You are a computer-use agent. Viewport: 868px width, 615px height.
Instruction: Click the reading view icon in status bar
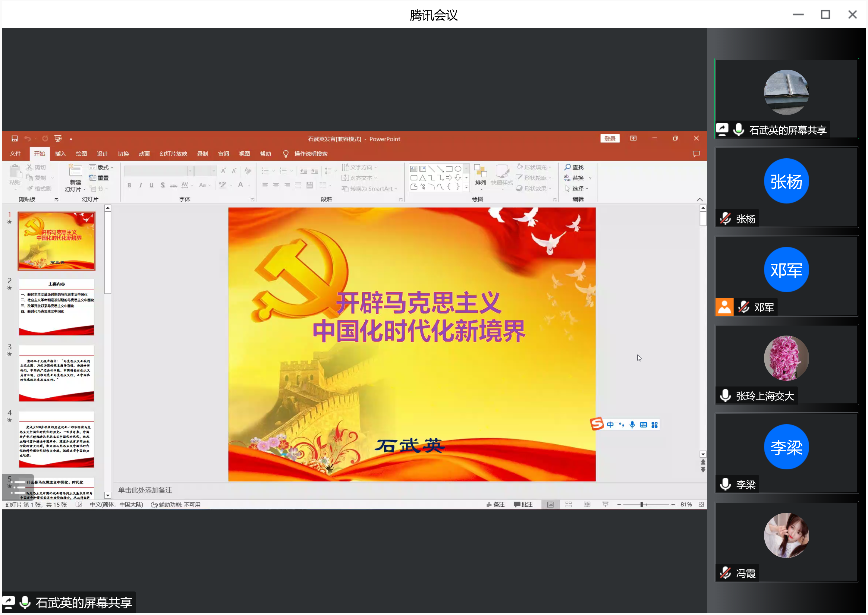pyautogui.click(x=587, y=504)
